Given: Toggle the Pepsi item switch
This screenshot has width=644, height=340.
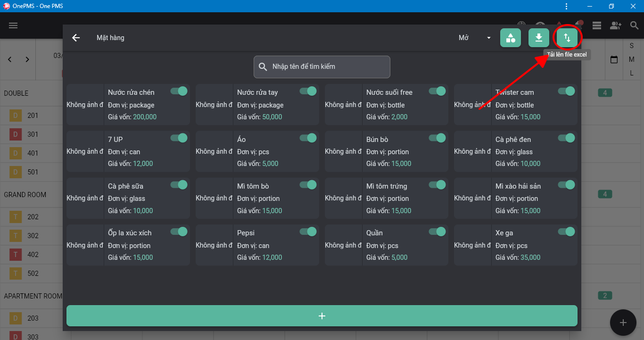Looking at the screenshot, I should [308, 232].
